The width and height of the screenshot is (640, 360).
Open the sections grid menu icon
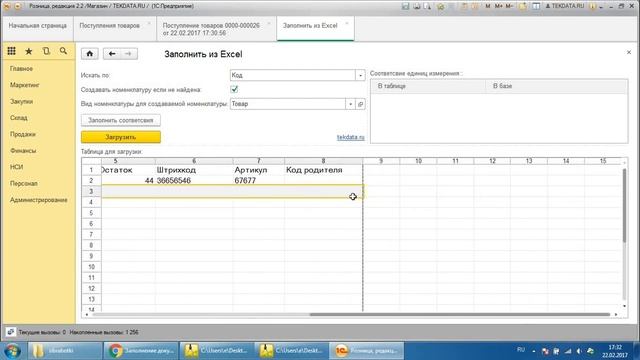[11, 51]
